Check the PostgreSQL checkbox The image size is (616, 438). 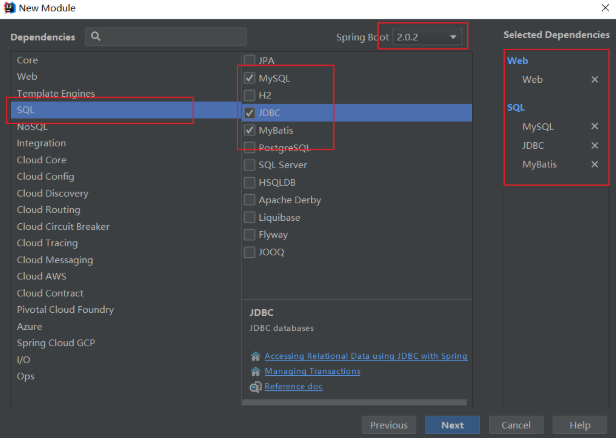[249, 148]
